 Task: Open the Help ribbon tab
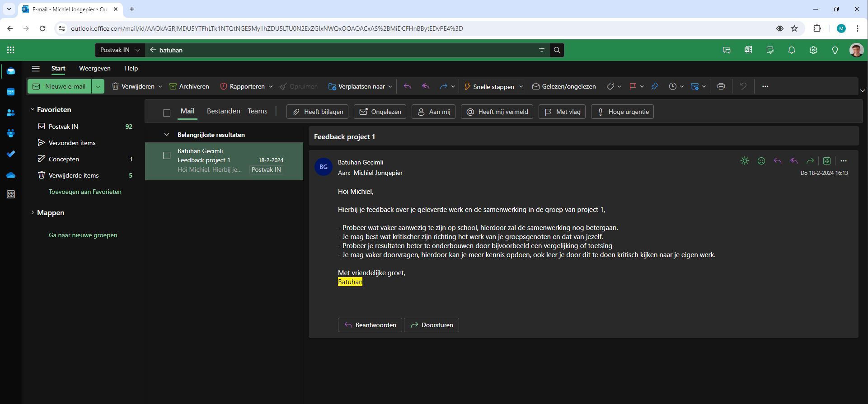[x=131, y=69]
